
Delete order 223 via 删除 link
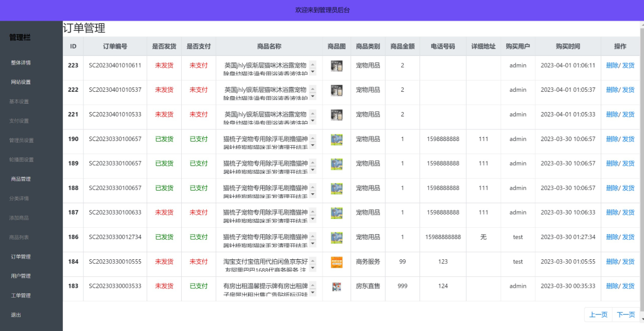(612, 65)
